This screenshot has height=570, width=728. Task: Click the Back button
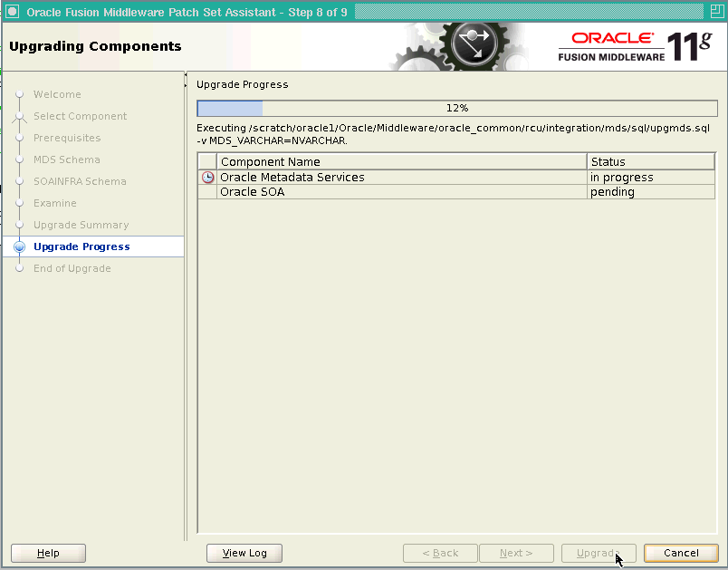[x=440, y=553]
